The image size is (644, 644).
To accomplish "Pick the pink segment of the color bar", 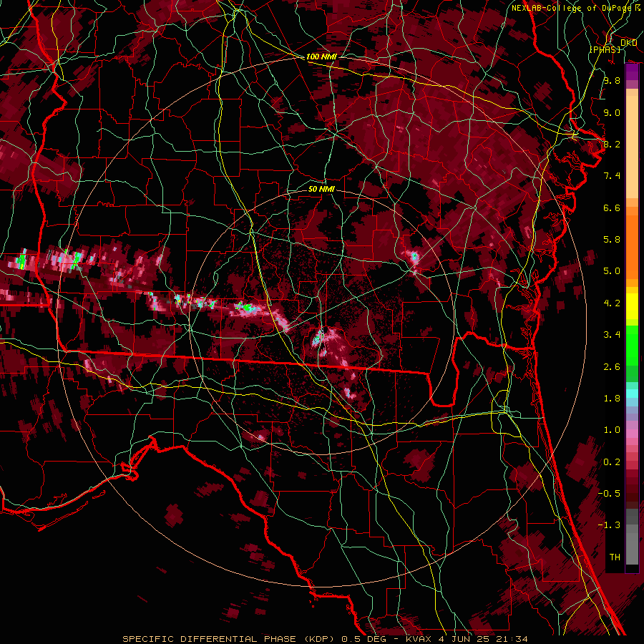I will coord(632,433).
